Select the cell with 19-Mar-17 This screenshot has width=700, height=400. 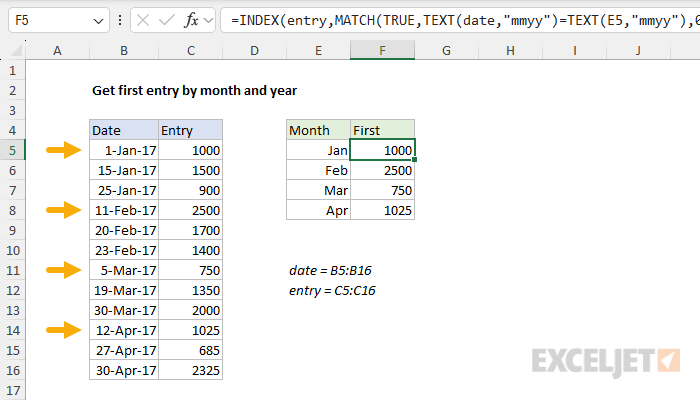point(124,290)
